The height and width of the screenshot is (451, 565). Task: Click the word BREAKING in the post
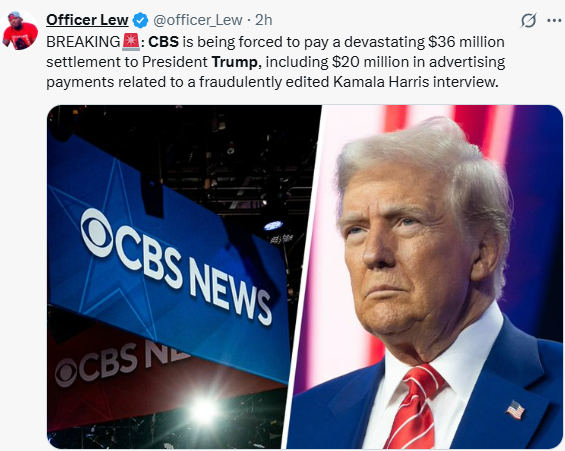click(x=83, y=42)
